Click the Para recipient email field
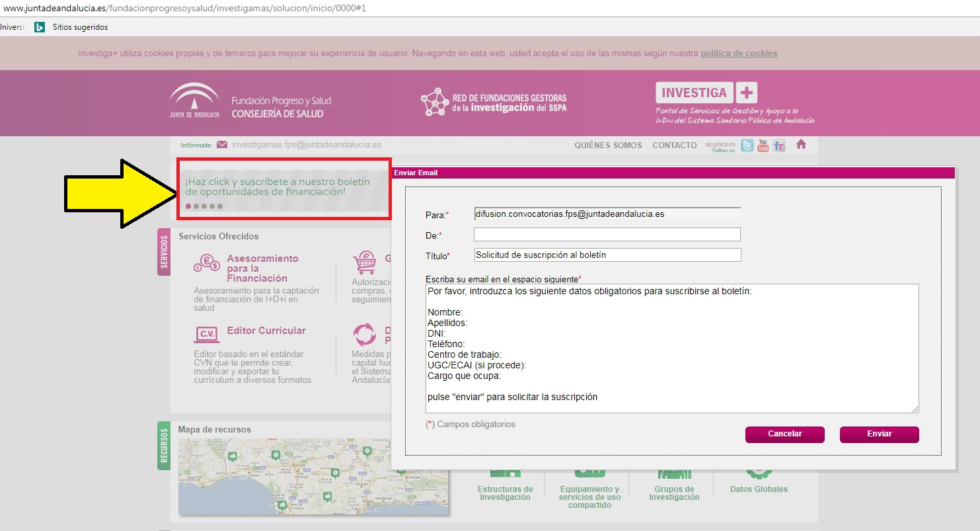The width and height of the screenshot is (980, 531). coord(607,214)
